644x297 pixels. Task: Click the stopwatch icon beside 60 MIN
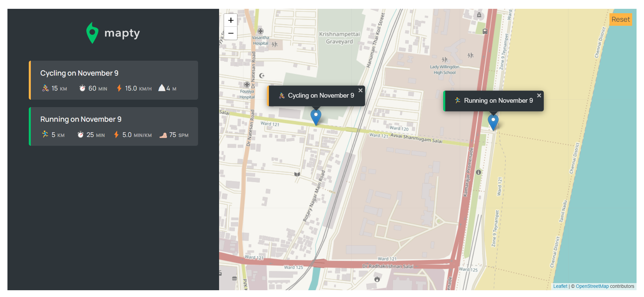tap(82, 88)
